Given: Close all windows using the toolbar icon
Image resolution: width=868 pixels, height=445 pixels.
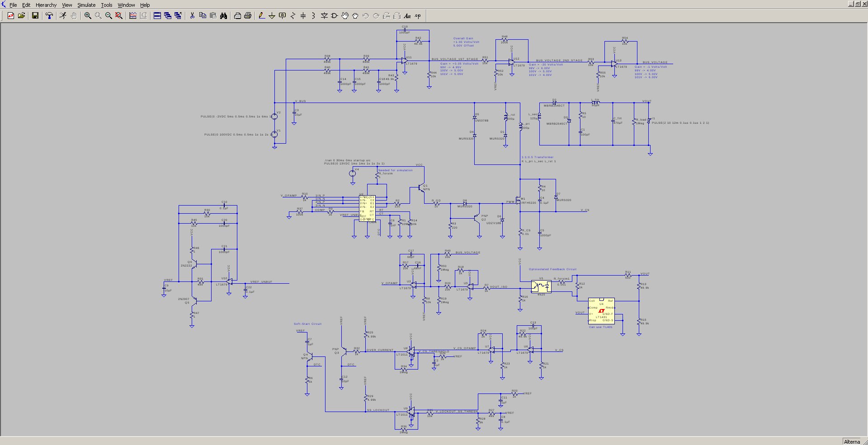Looking at the screenshot, I should [x=178, y=16].
